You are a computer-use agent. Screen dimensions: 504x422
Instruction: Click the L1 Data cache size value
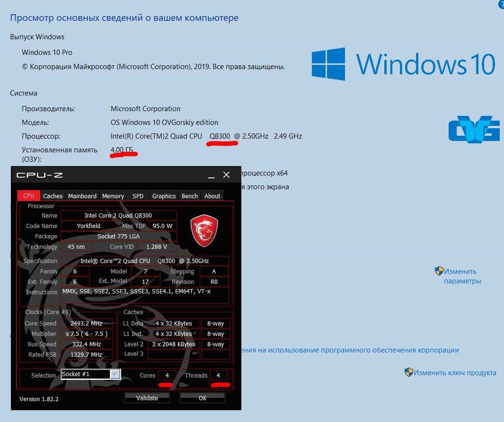click(174, 323)
